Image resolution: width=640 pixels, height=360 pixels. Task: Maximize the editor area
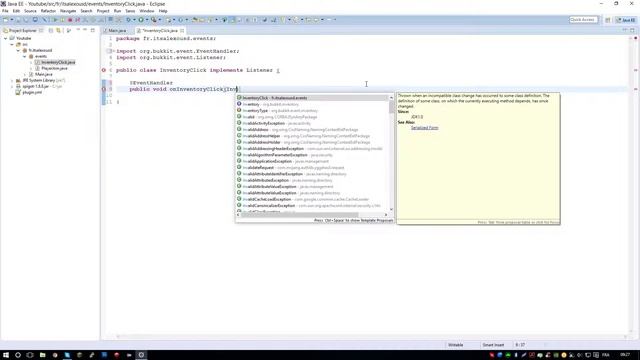coord(632,30)
